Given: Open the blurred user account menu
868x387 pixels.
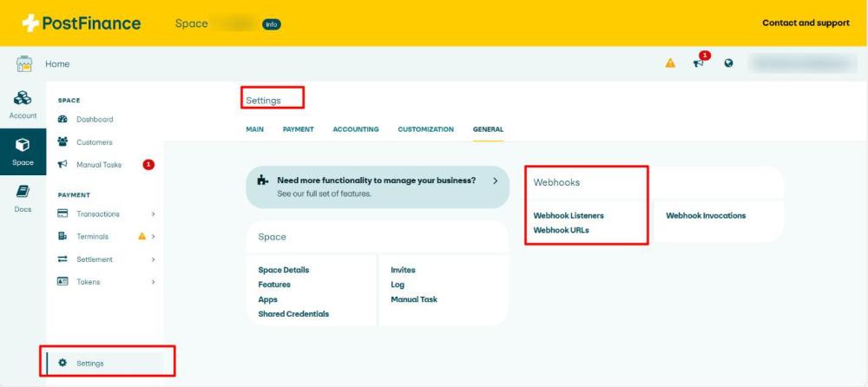Looking at the screenshot, I should coord(803,63).
